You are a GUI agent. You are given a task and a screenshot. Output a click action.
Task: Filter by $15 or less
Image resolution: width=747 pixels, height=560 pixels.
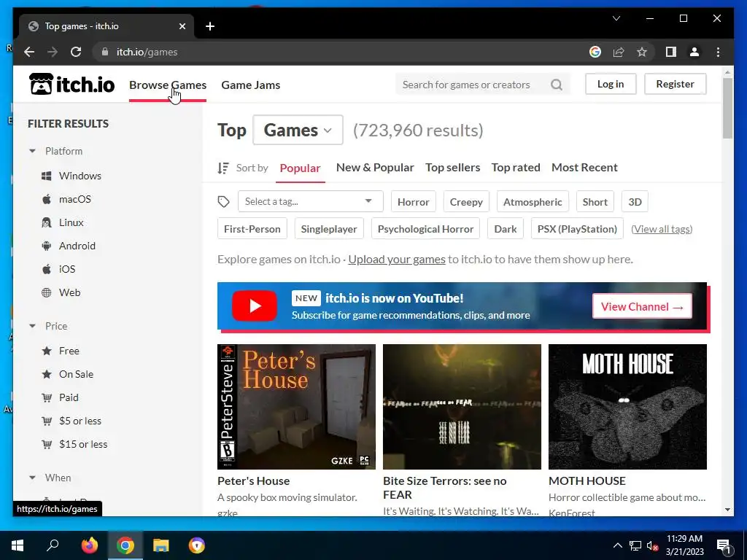74,444
